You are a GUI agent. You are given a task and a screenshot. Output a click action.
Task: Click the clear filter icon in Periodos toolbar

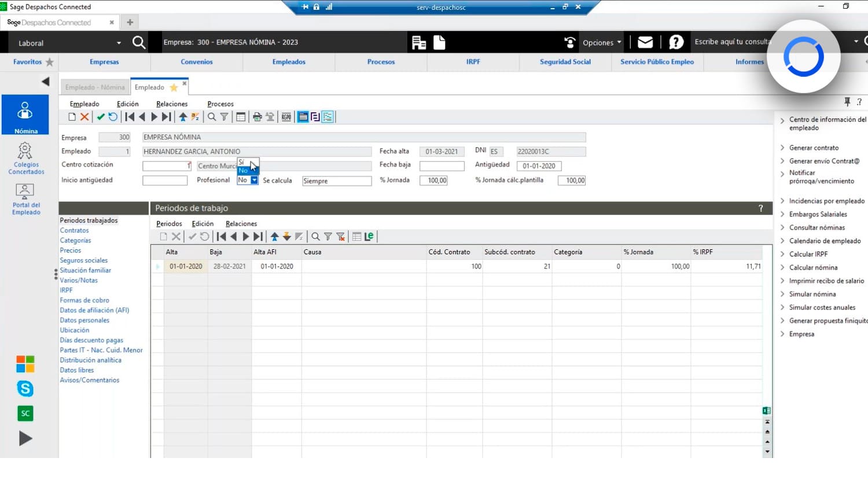[x=341, y=237]
